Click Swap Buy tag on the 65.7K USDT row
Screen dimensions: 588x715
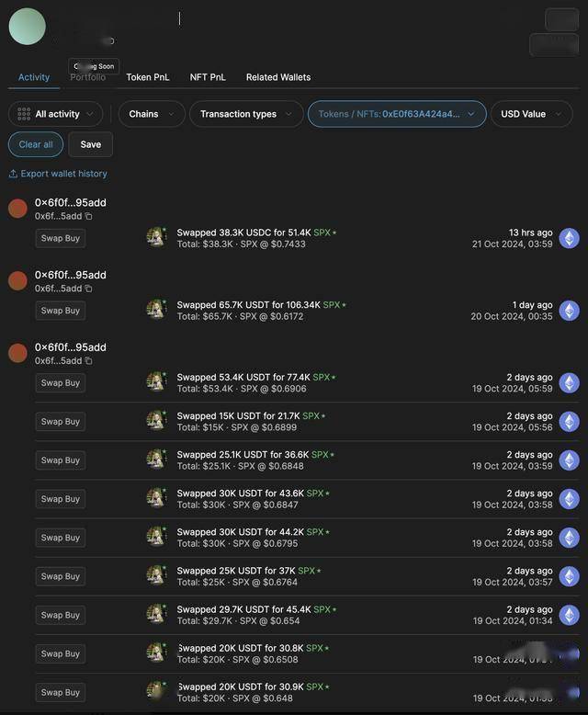[60, 311]
